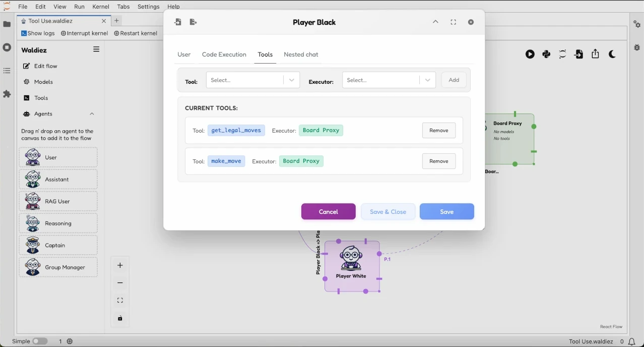Zoom in on the flow canvas
644x347 pixels.
[120, 265]
